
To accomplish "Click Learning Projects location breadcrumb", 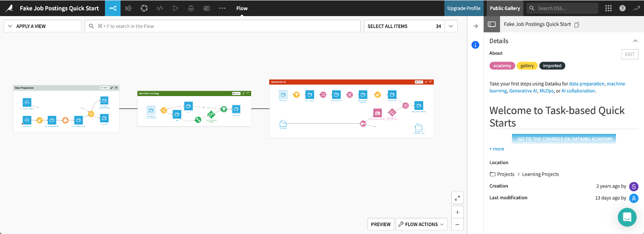I will pos(540,174).
